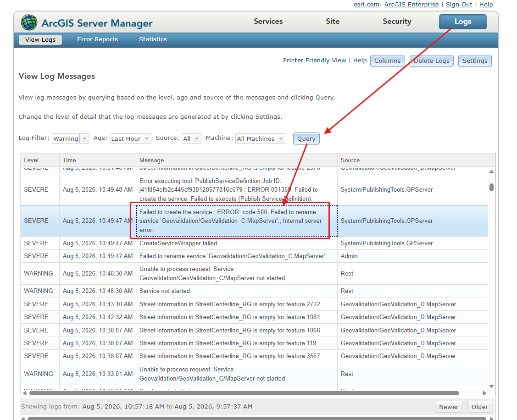This screenshot has height=420, width=517.
Task: Click the horizontal scroll-right arrow of log table
Action: click(x=484, y=393)
